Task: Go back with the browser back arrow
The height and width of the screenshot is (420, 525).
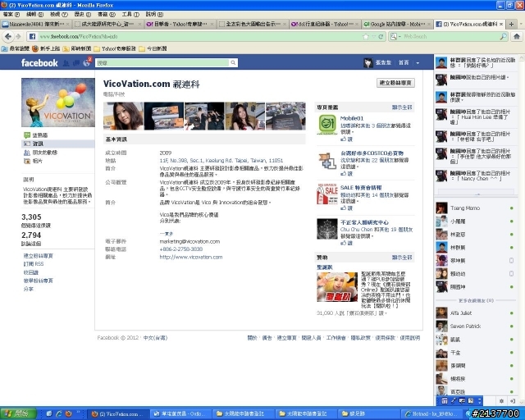Action: [8, 37]
